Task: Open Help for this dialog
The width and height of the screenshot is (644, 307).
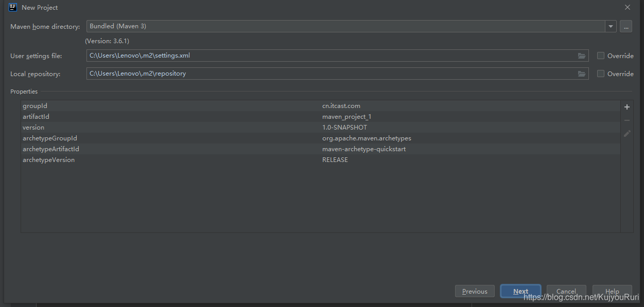Action: (612, 291)
